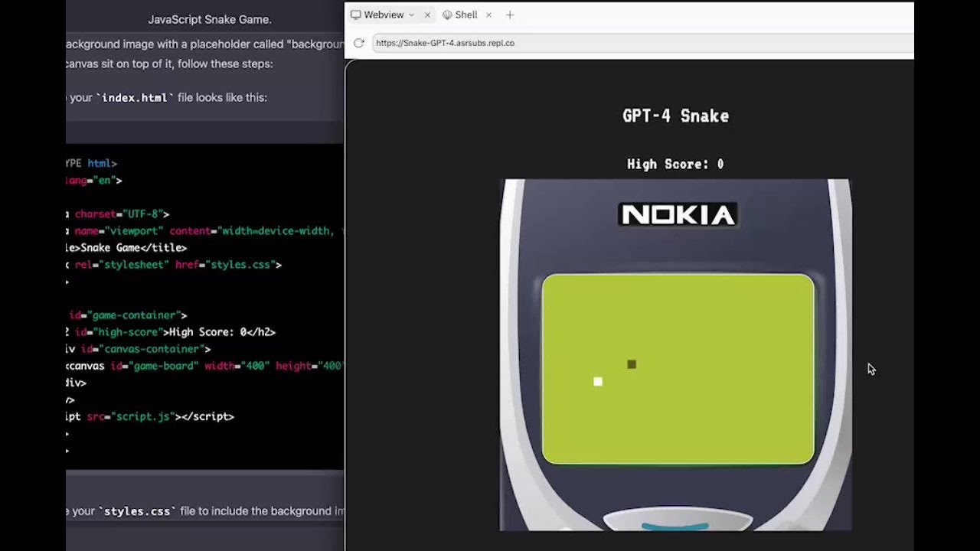Click the "JavaScript Snake Game." chat title
Image resolution: width=980 pixels, height=551 pixels.
click(x=210, y=19)
